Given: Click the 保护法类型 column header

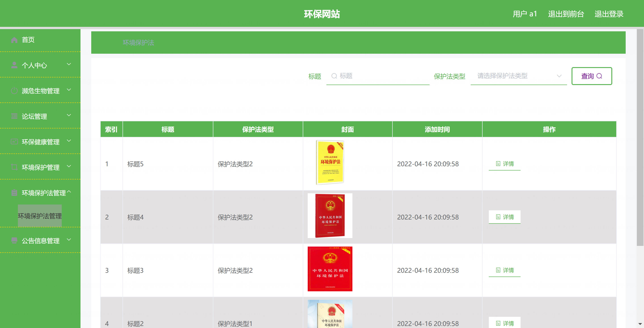Looking at the screenshot, I should (x=258, y=129).
